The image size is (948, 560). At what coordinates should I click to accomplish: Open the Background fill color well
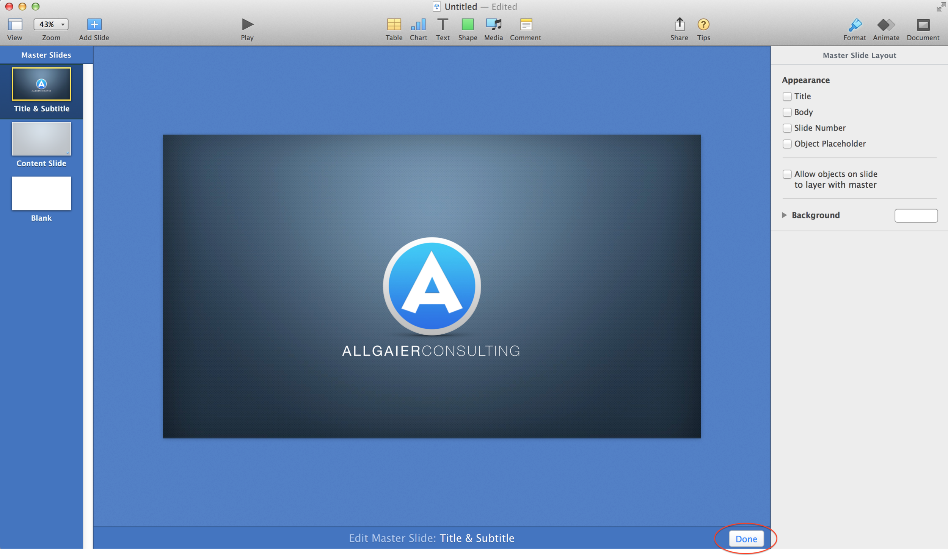[x=916, y=215]
